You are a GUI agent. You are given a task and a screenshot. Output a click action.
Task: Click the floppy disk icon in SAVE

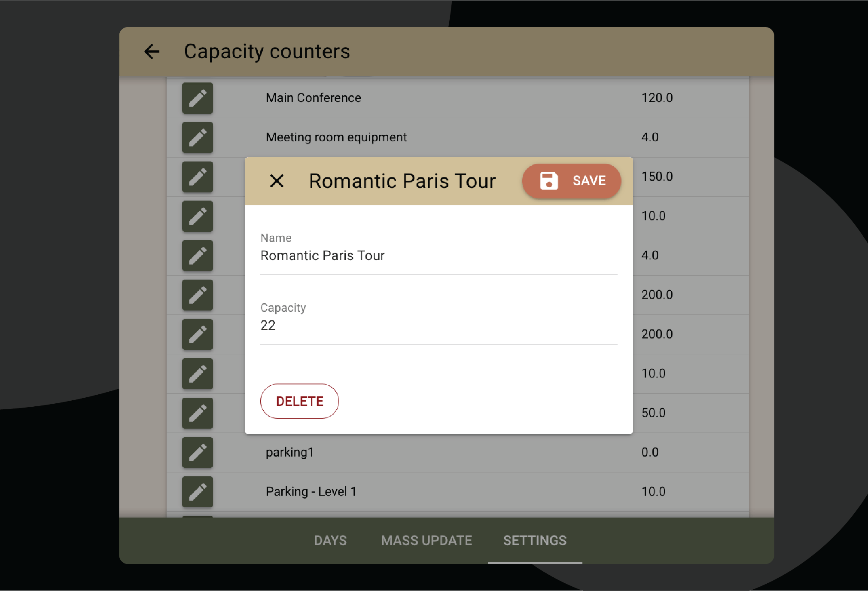coord(549,181)
